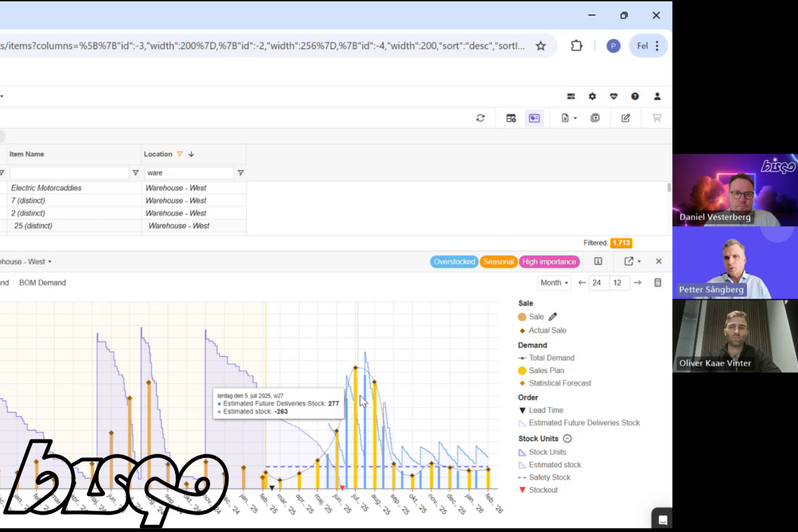Toggle the item details card view button
Screen dimensions: 798x532
point(534,118)
